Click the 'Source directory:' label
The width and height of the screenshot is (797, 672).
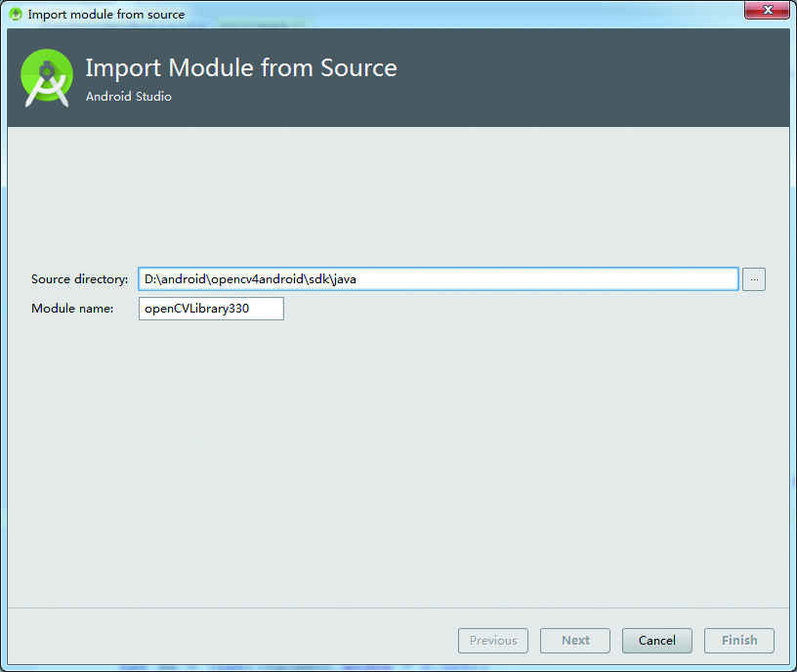point(79,279)
